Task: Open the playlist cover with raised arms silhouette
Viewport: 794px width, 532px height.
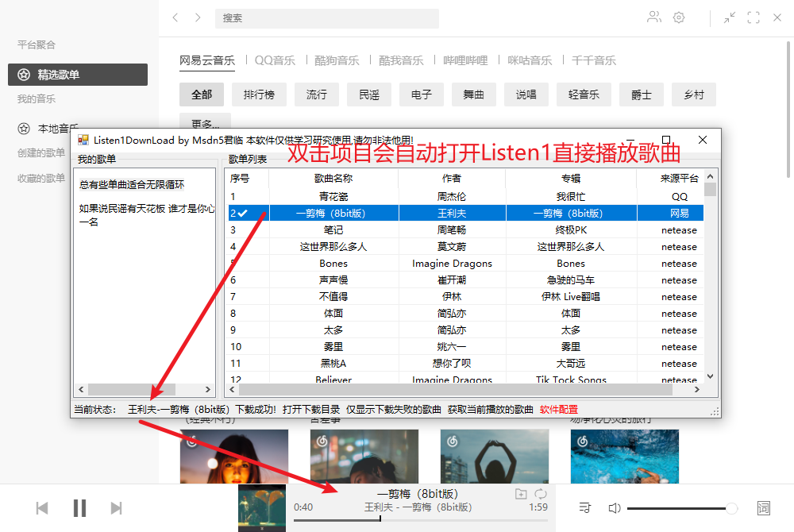Action: pos(494,457)
